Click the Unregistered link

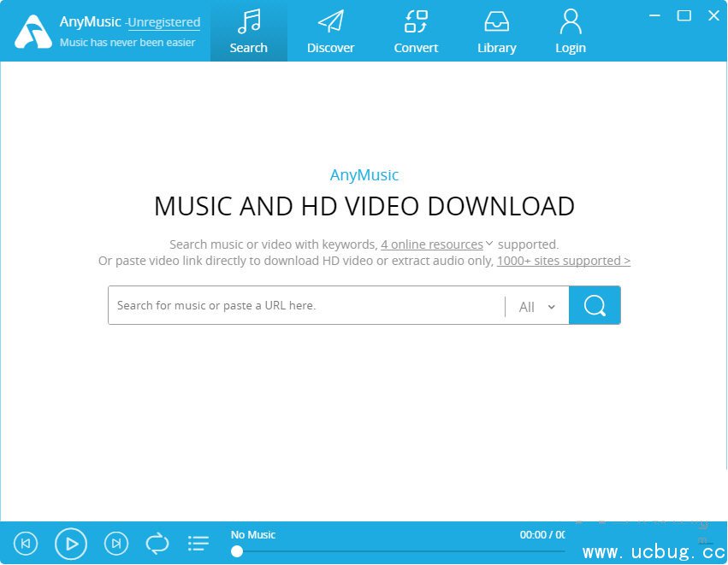click(163, 23)
